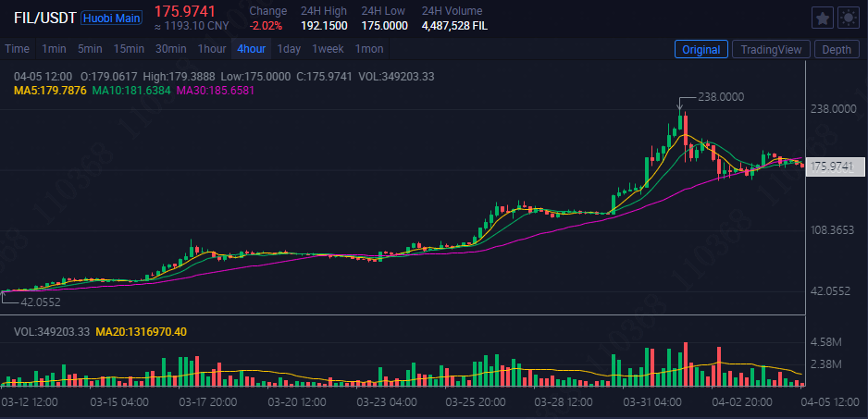
Task: Toggle light/dark theme with sun icon
Action: click(x=848, y=18)
